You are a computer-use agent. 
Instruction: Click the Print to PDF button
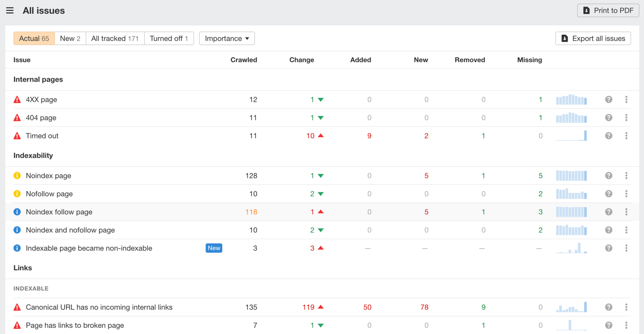click(608, 10)
